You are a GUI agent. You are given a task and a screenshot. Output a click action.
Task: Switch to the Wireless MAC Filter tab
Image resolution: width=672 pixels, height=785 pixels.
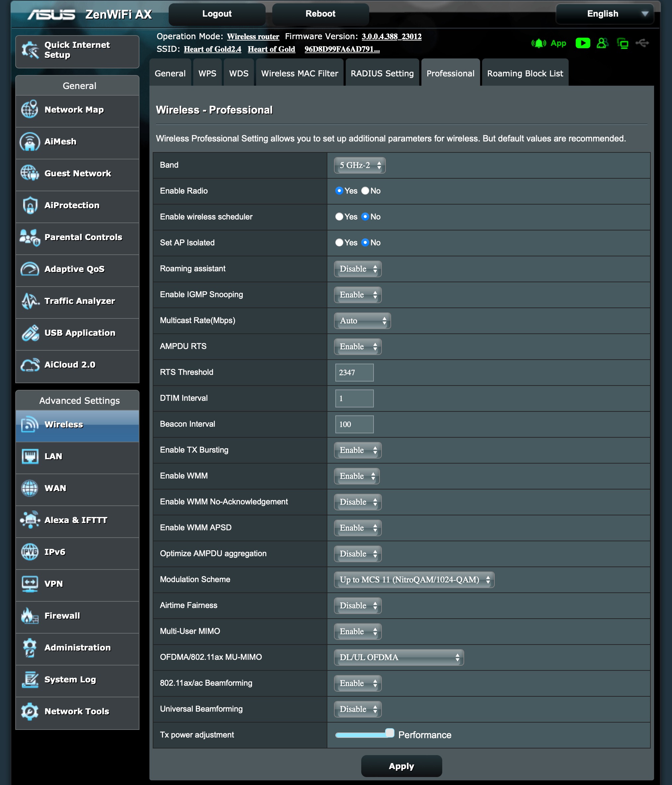[x=299, y=73]
